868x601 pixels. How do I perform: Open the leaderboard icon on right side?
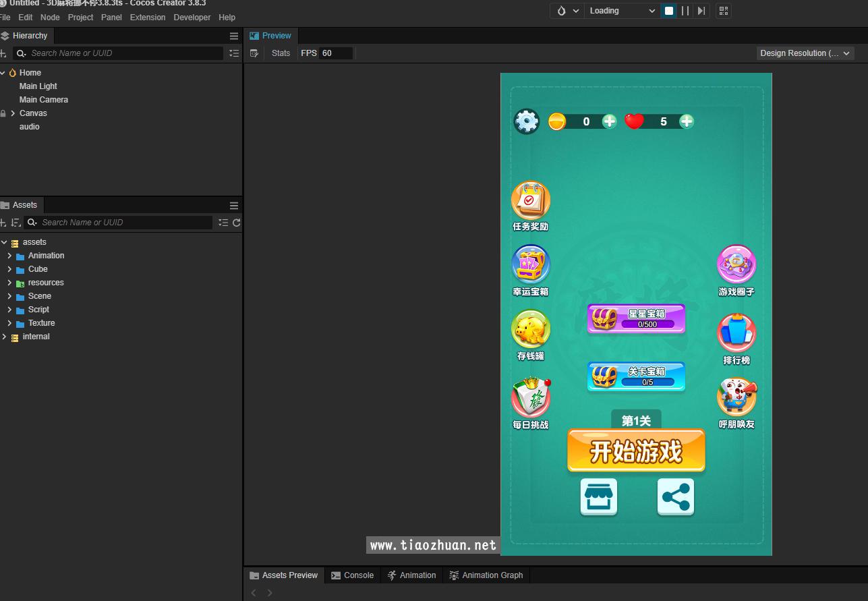coord(736,333)
